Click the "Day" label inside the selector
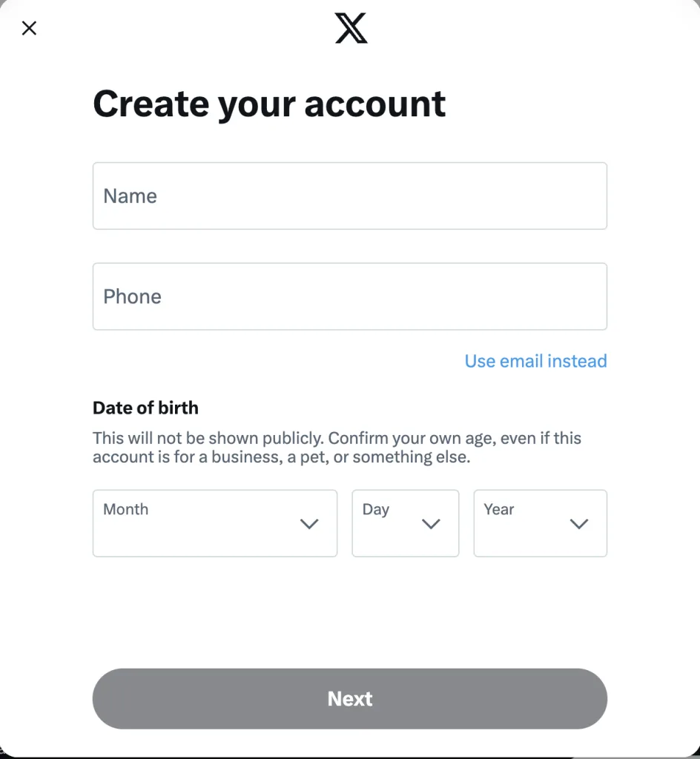Image resolution: width=700 pixels, height=759 pixels. point(376,509)
